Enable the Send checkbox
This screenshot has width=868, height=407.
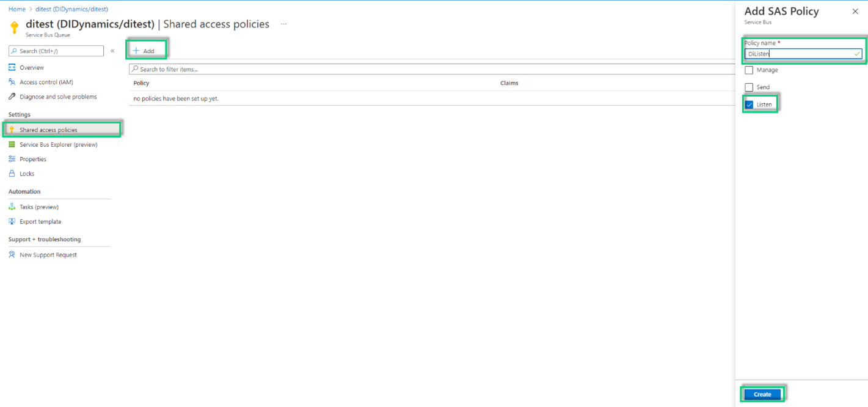point(749,87)
